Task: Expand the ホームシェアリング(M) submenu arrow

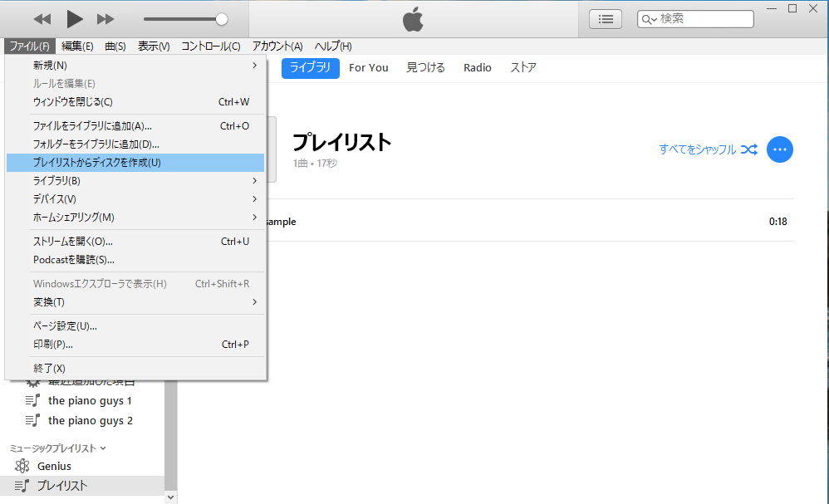Action: tap(254, 218)
